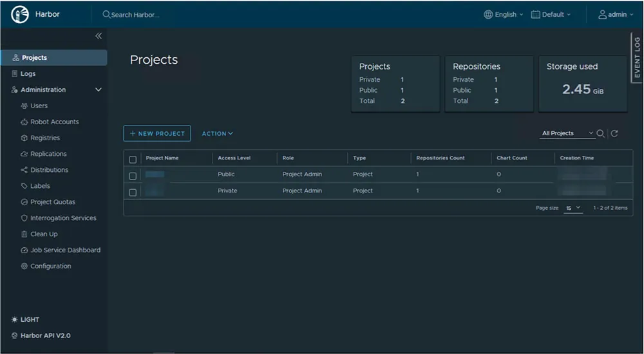
Task: Tick the select-all projects checkbox
Action: pos(133,160)
